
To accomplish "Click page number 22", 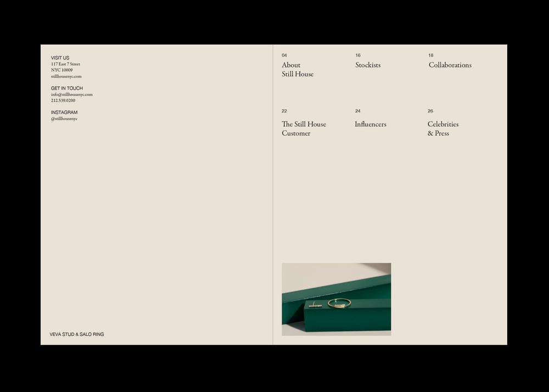I will pyautogui.click(x=284, y=111).
